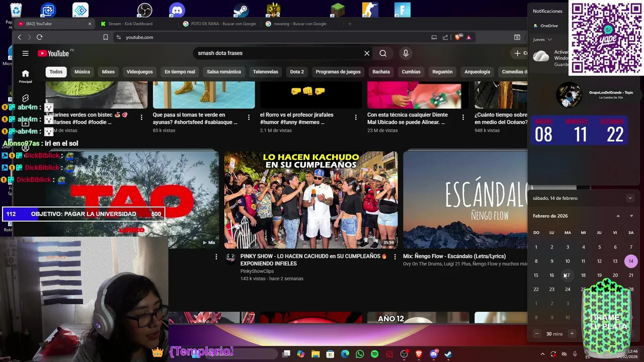
Task: Open Minecraft desktop shortcut
Action: click(338, 9)
